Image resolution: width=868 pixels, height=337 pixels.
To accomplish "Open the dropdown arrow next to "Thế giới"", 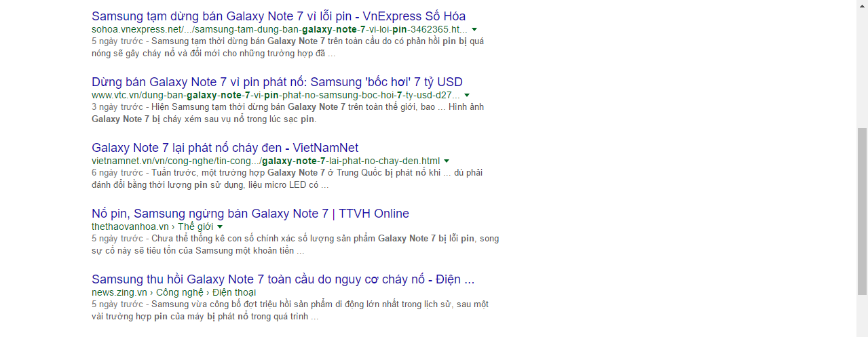I will point(220,227).
